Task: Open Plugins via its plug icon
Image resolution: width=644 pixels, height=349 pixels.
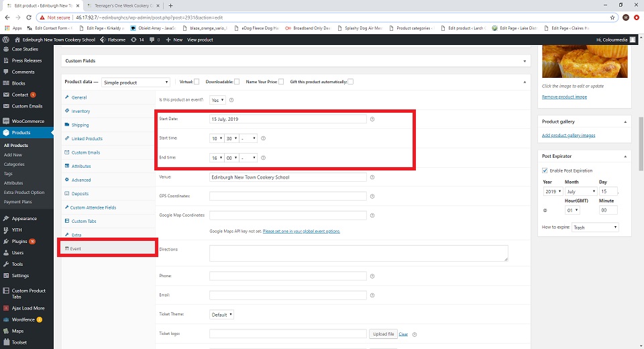Action: point(5,241)
